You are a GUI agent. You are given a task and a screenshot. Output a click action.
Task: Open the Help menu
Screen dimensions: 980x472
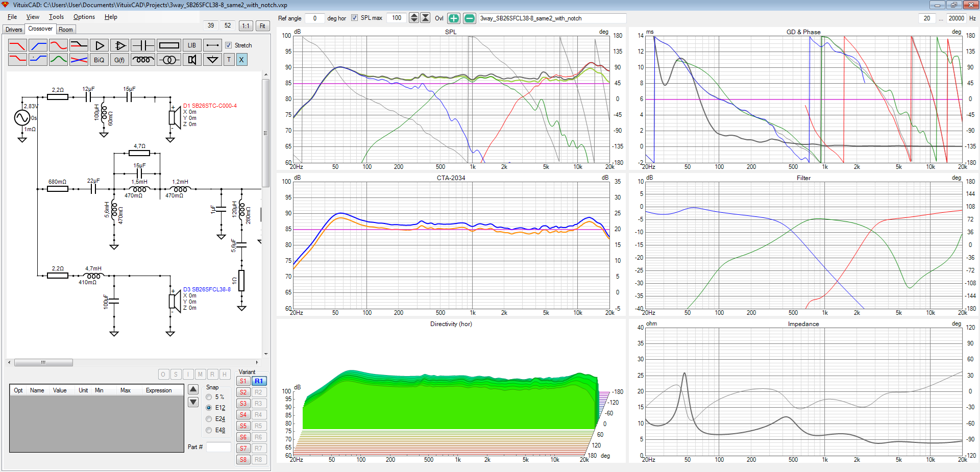coord(111,17)
